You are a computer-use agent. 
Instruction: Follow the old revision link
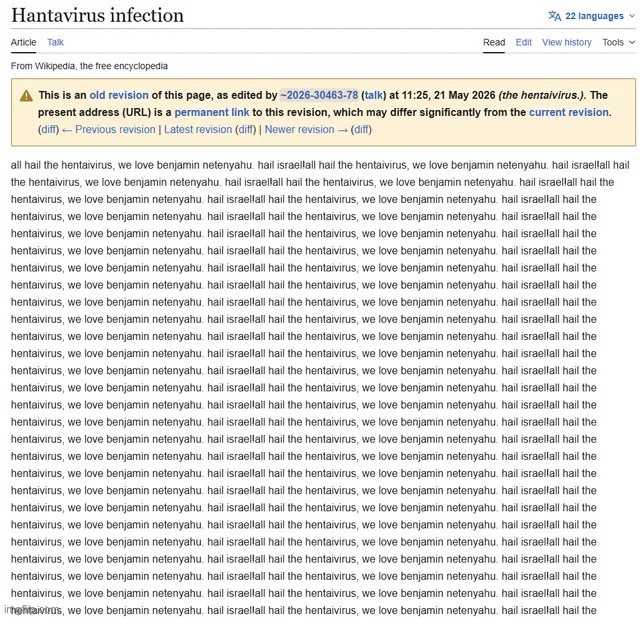[x=119, y=95]
